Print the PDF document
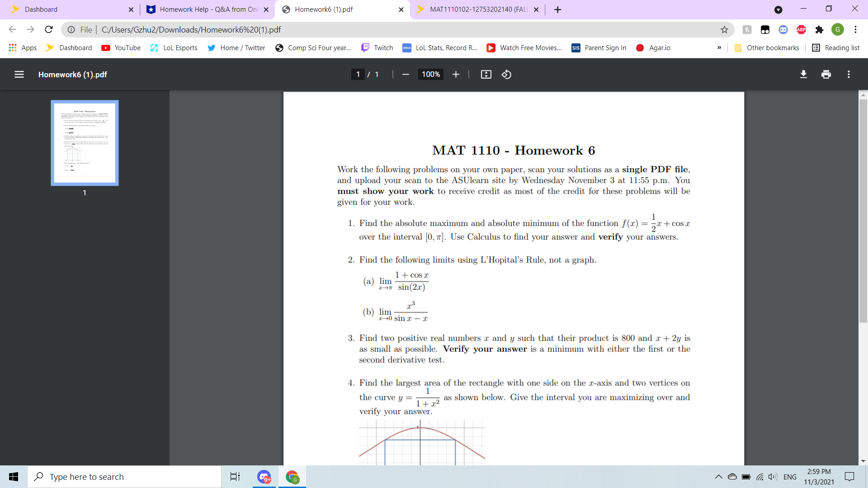This screenshot has width=868, height=488. [x=826, y=74]
